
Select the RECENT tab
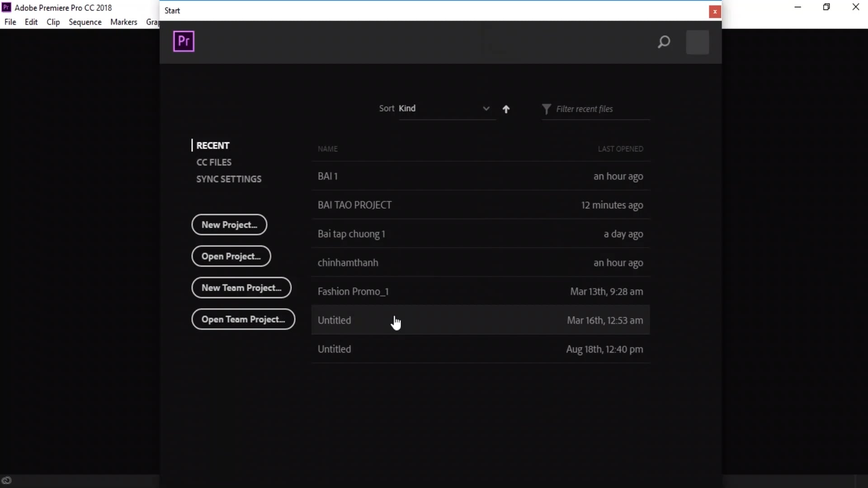(x=212, y=145)
